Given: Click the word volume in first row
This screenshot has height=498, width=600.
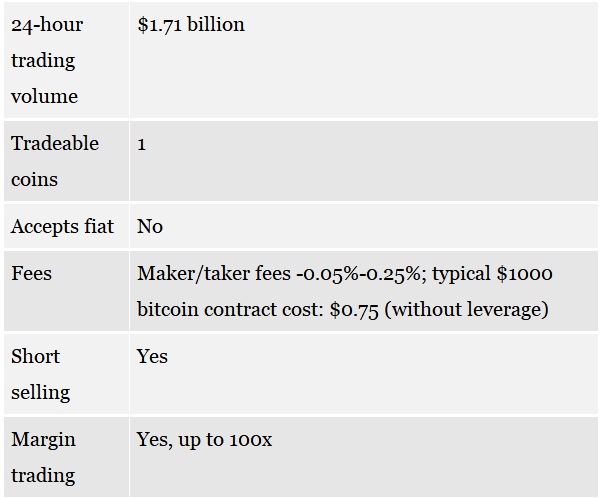Looking at the screenshot, I should point(44,96).
